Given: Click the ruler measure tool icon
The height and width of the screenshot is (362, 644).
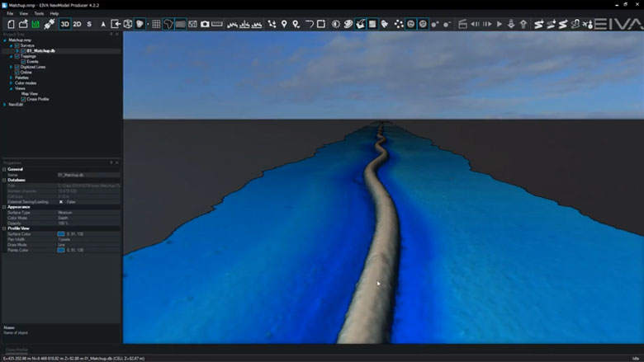Looking at the screenshot, I should point(217,24).
